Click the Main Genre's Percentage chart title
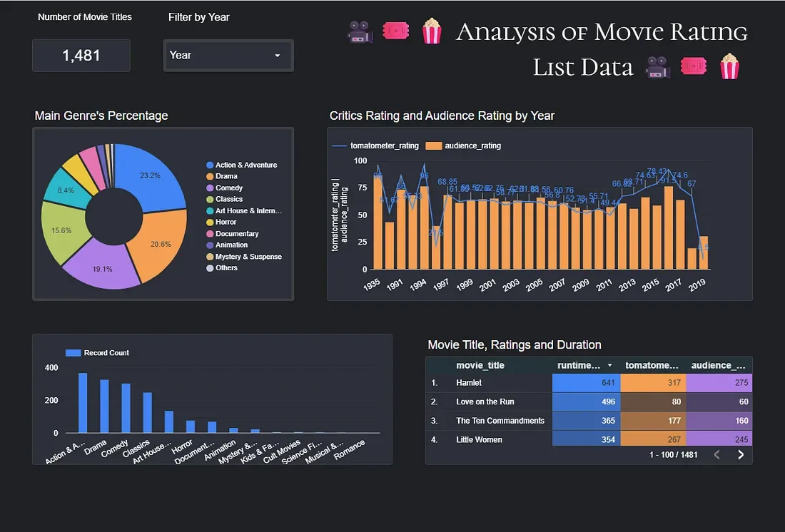Image resolution: width=785 pixels, height=532 pixels. [101, 116]
